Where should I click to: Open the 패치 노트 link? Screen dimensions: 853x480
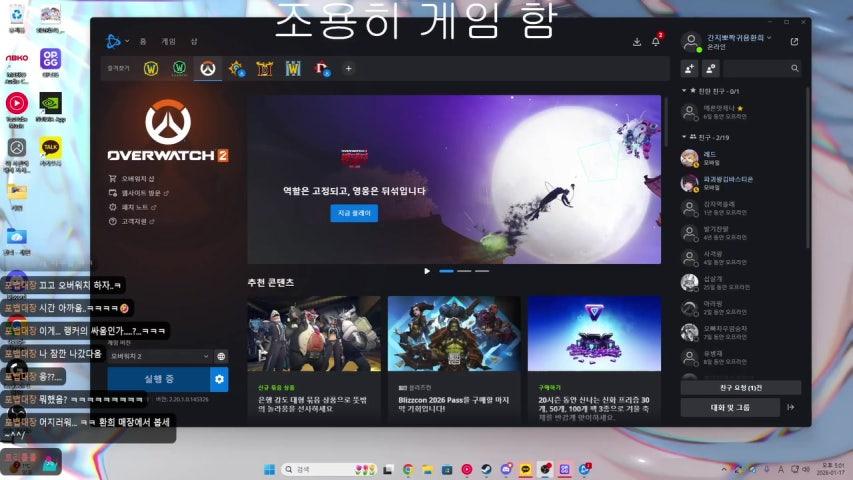[x=133, y=207]
